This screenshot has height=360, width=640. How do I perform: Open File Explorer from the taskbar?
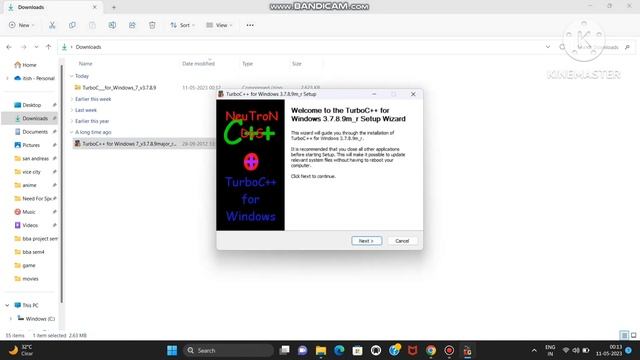(321, 351)
